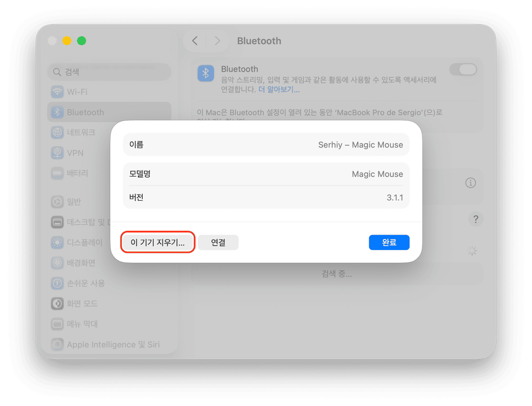Go back with the left chevron
This screenshot has height=406, width=532.
(x=195, y=41)
